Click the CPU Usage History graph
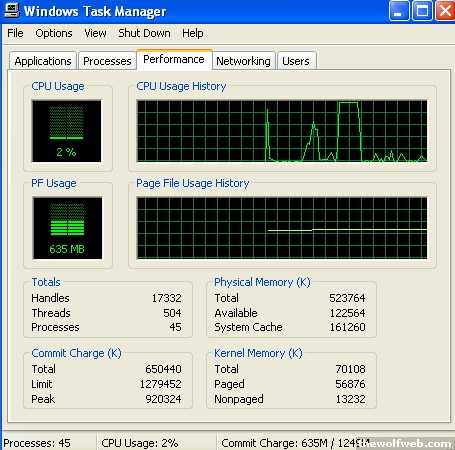The image size is (455, 450). click(x=282, y=131)
